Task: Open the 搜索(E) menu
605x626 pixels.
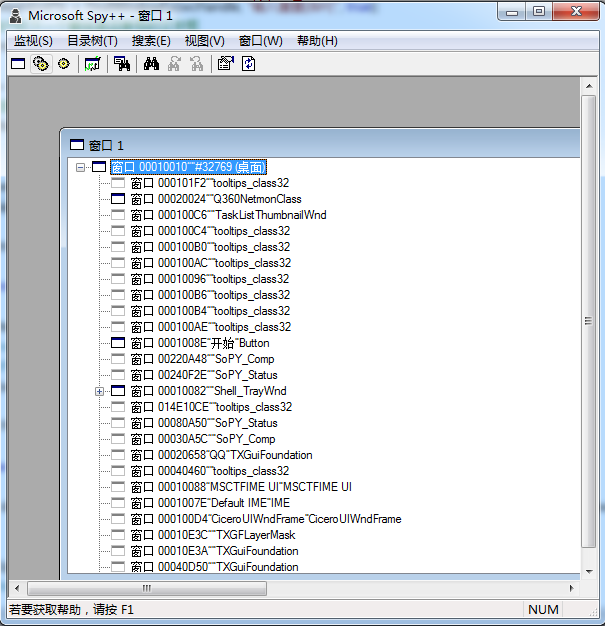Action: [x=151, y=41]
